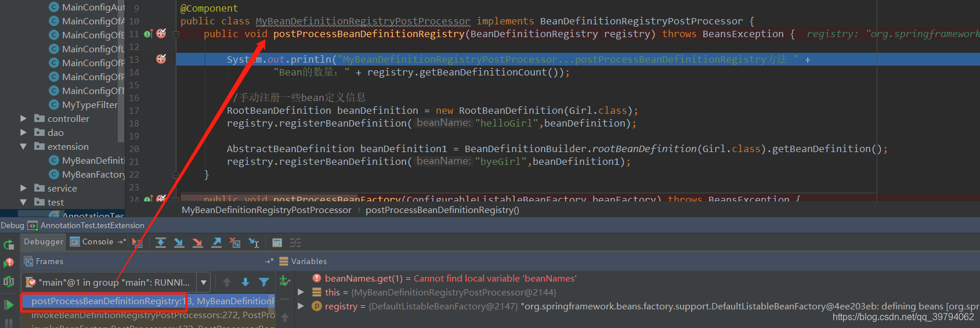
Task: Open the MainConfigAut... class in tree
Action: 87,7
